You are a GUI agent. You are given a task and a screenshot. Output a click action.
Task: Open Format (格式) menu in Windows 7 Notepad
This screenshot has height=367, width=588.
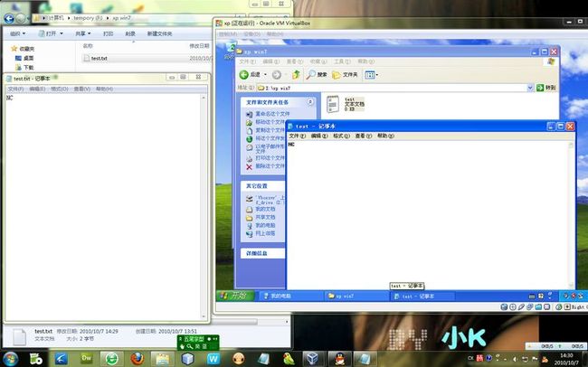59,89
